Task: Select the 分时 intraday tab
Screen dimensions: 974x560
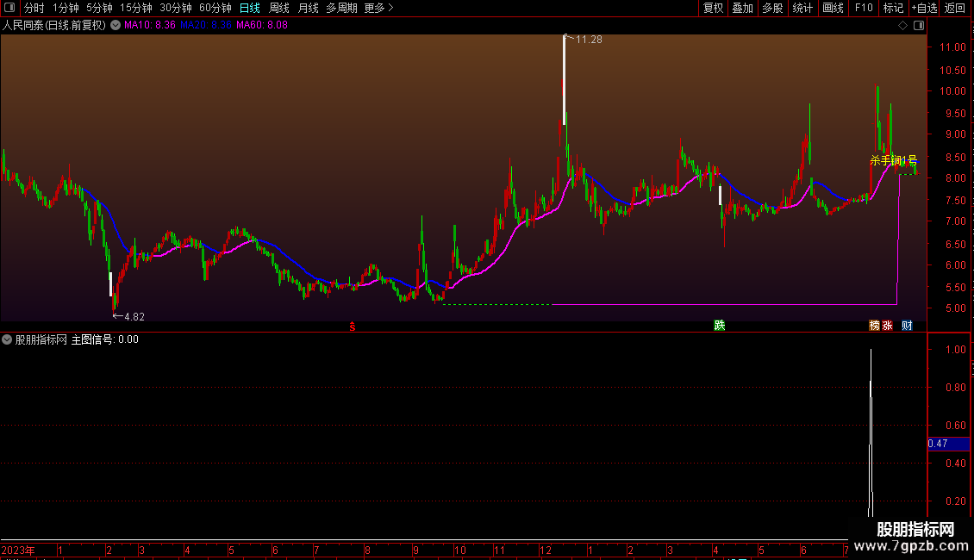Action: click(34, 9)
